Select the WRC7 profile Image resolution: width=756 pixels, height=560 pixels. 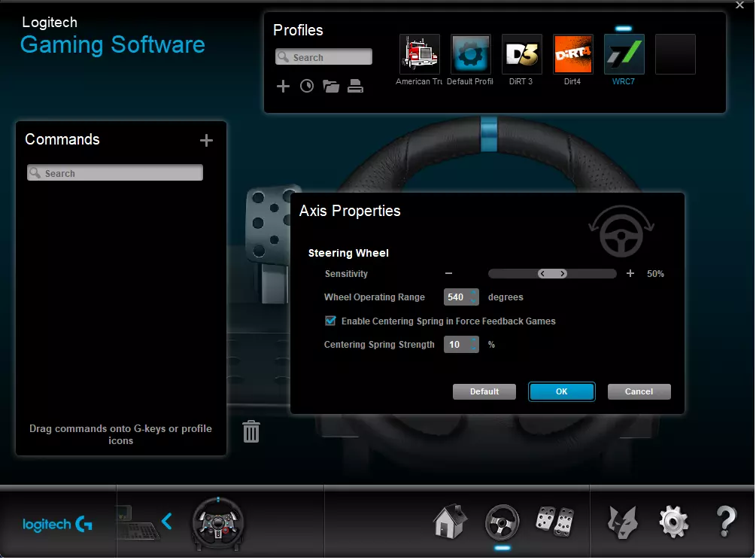tap(624, 54)
